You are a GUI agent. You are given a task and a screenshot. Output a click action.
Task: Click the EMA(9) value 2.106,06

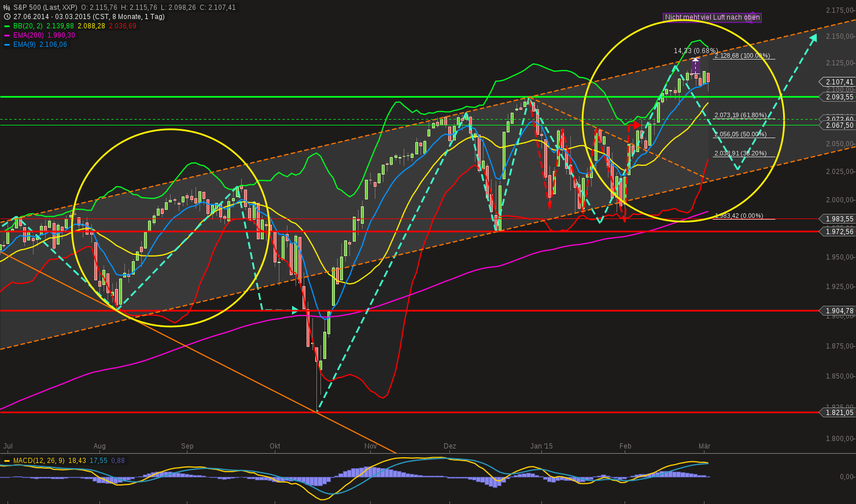(53, 45)
